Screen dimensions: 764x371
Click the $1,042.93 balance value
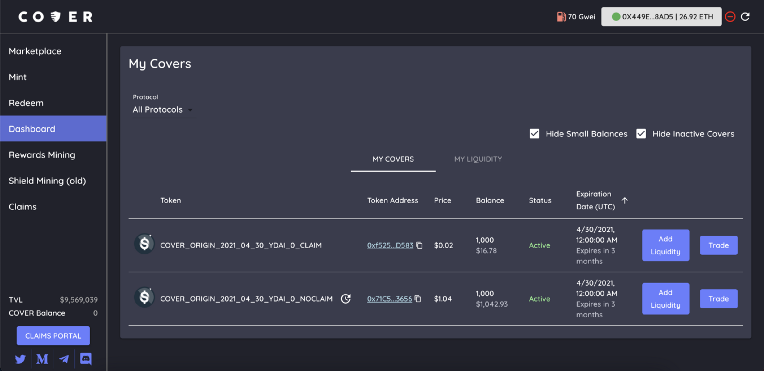492,304
